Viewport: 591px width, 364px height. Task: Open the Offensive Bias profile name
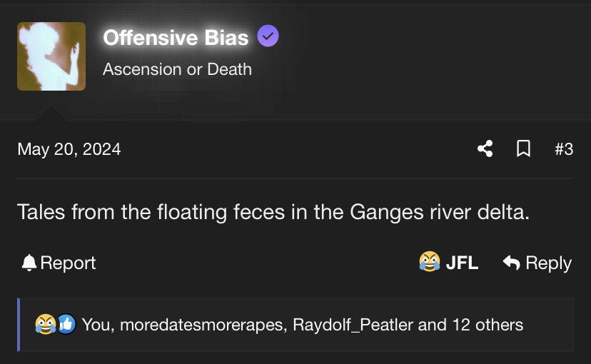pyautogui.click(x=176, y=37)
